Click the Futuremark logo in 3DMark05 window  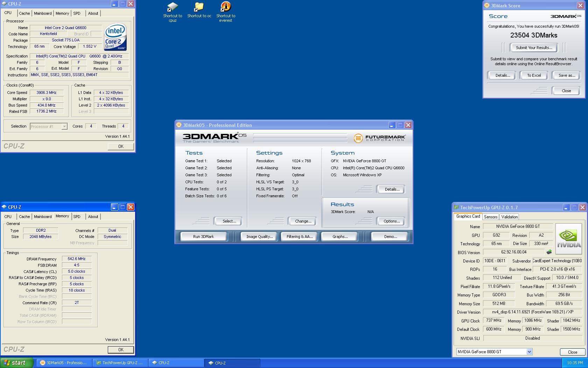(x=379, y=138)
